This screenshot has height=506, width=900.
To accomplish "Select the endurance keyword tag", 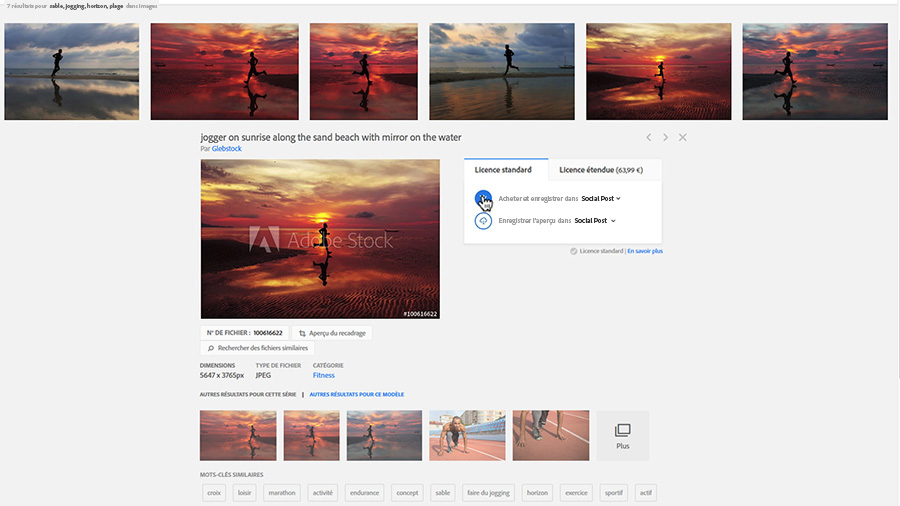I will tap(364, 493).
